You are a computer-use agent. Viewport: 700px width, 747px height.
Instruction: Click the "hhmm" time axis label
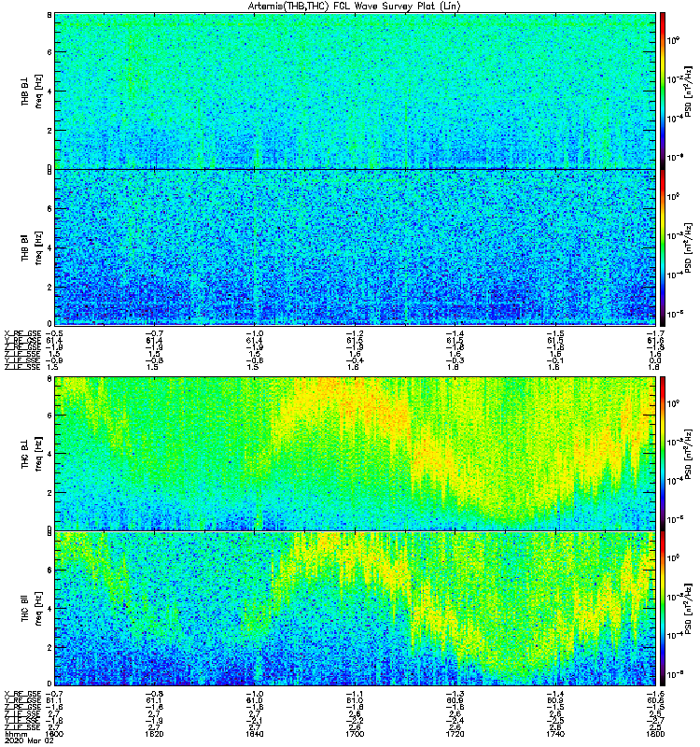click(x=16, y=734)
